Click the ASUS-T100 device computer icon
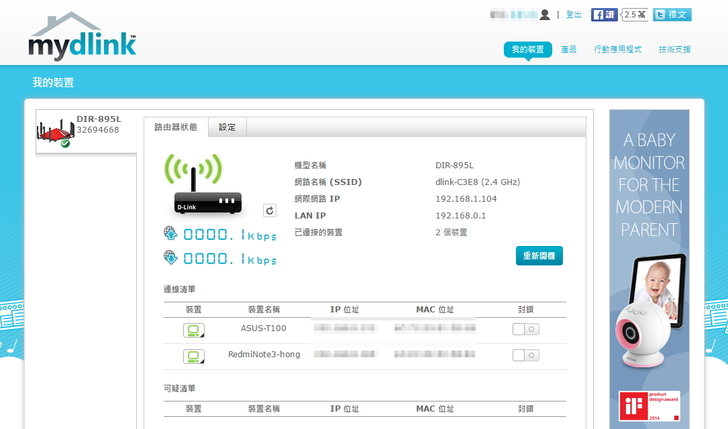 coord(194,329)
